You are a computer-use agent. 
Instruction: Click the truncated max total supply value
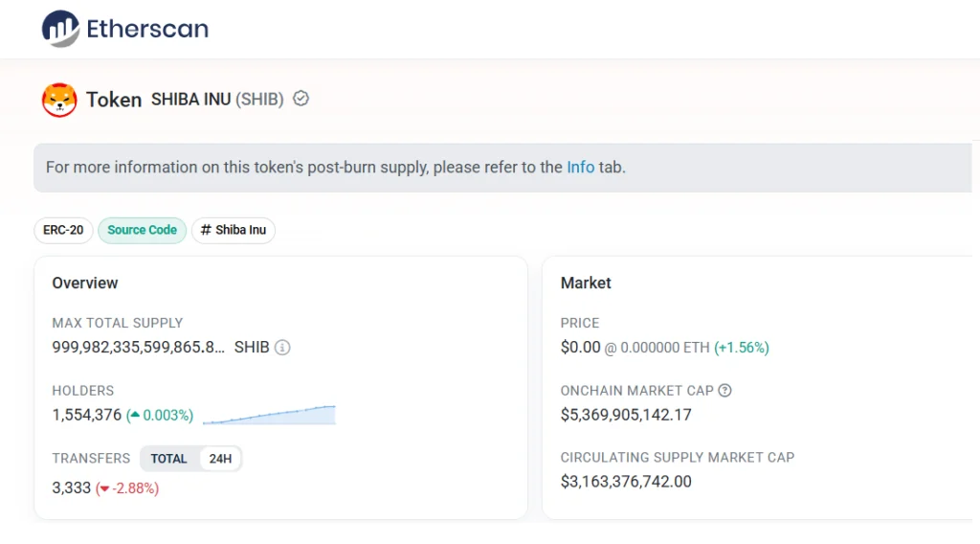(138, 348)
